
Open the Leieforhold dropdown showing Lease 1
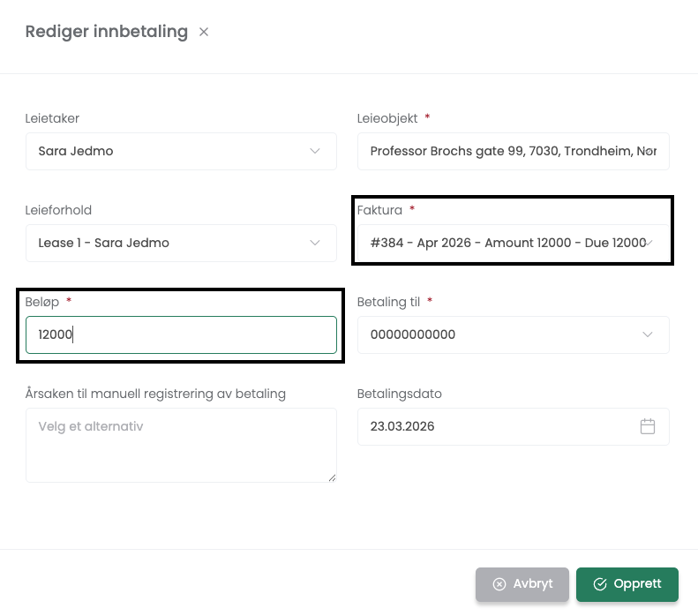click(x=168, y=243)
